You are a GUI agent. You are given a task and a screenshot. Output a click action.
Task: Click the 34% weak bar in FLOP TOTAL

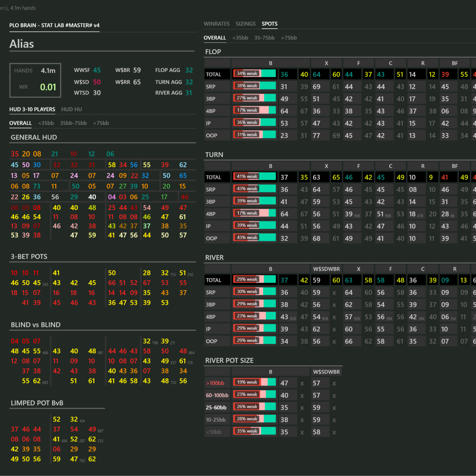[254, 73]
